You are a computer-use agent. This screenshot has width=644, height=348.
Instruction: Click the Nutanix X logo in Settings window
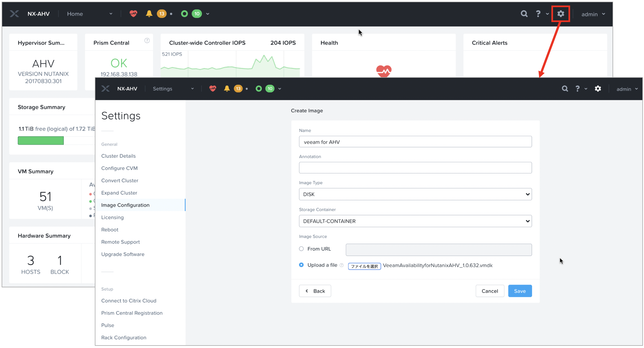pyautogui.click(x=105, y=89)
